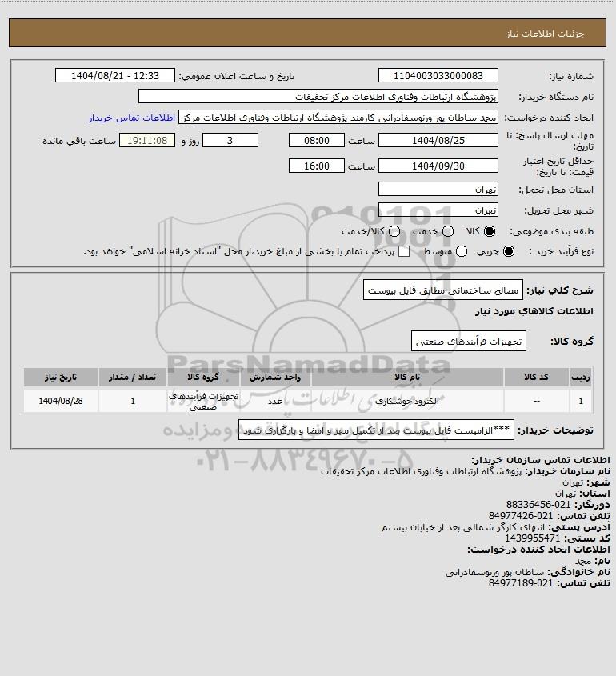This screenshot has height=676, width=616.
Task: Click the price validity date 1404/09/30
Action: 438,166
